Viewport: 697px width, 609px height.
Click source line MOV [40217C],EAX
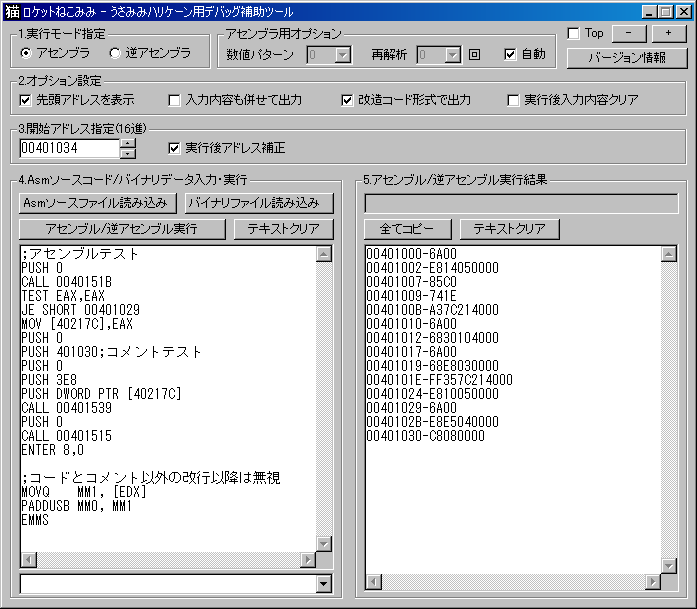click(x=77, y=324)
